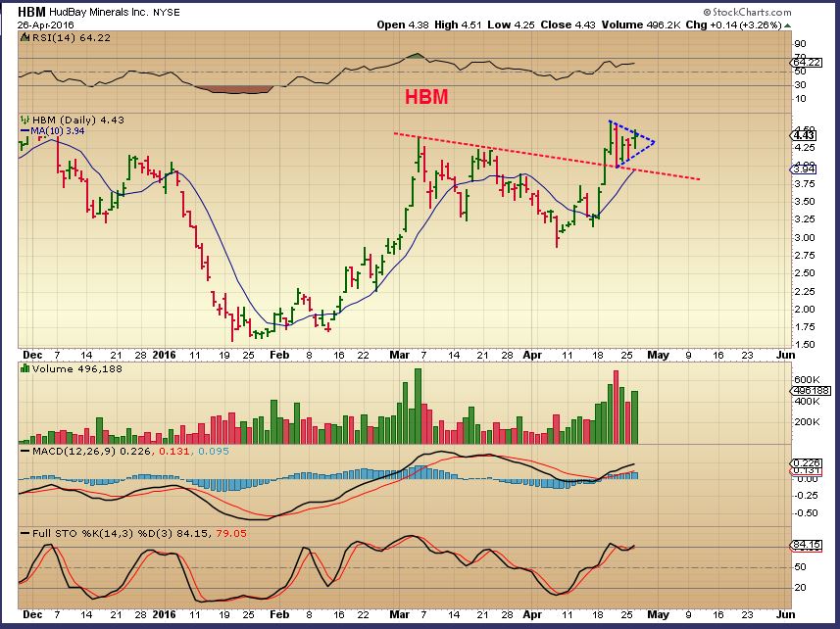The height and width of the screenshot is (629, 840).
Task: Click the -0.50 MACD axis label
Action: point(805,513)
